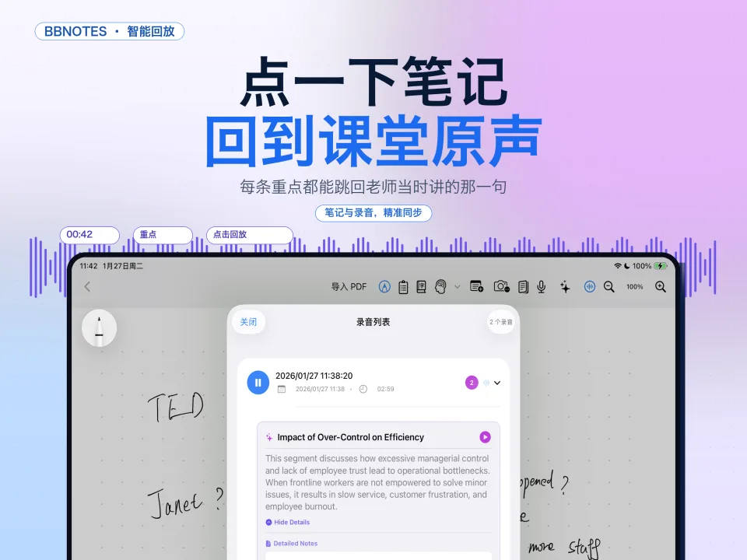The height and width of the screenshot is (560, 747).
Task: Open the document pages icon
Action: coord(523,287)
